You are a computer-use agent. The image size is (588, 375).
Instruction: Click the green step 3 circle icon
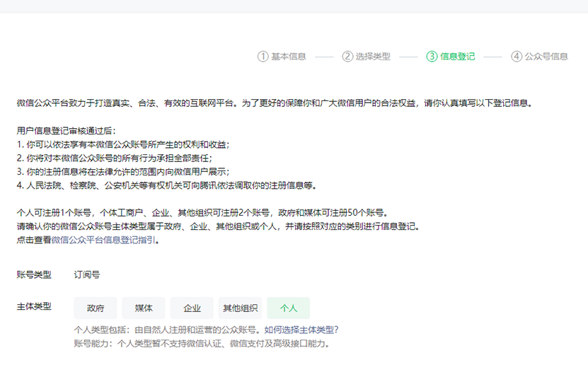coord(432,57)
